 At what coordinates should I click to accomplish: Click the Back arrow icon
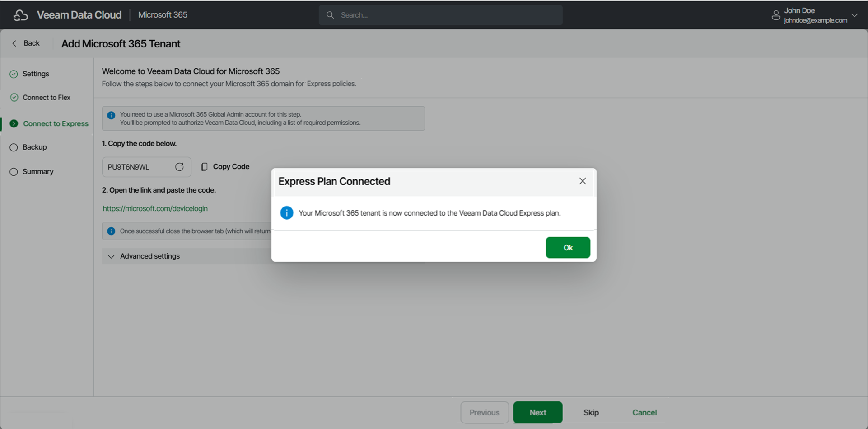pyautogui.click(x=14, y=43)
